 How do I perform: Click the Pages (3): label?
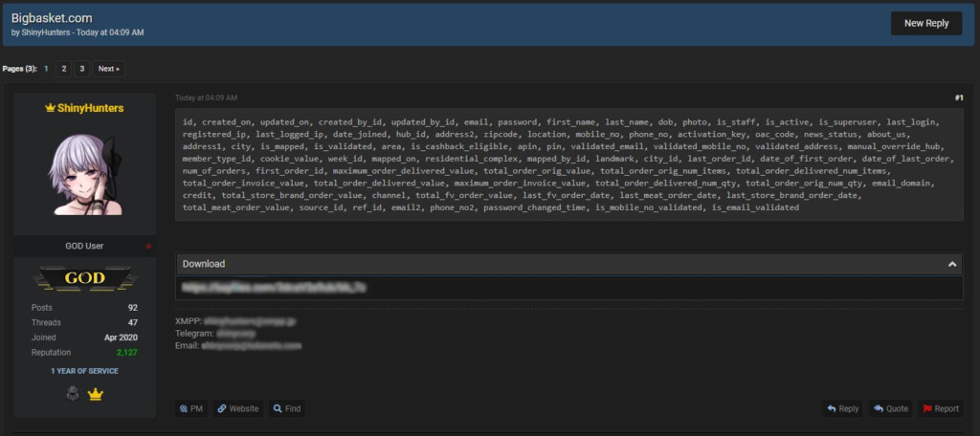pyautogui.click(x=20, y=69)
